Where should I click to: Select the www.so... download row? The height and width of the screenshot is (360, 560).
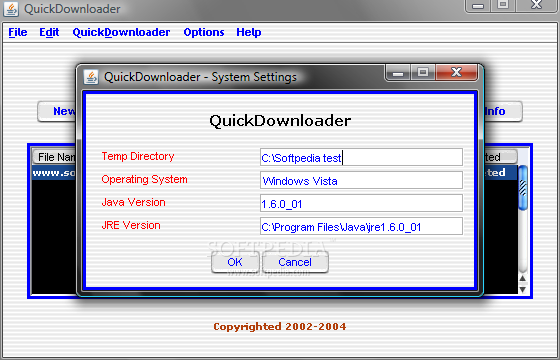[x=54, y=173]
